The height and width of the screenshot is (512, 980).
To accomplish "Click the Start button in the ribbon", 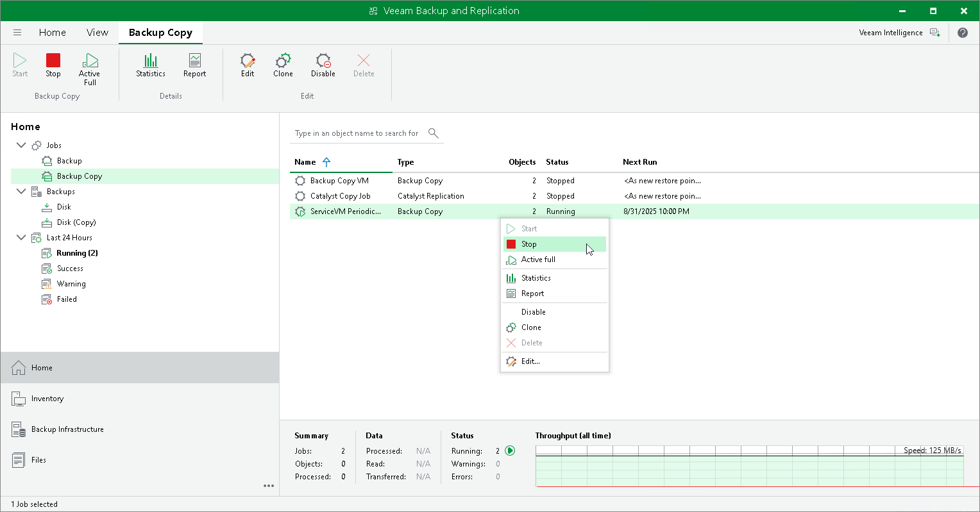I will pyautogui.click(x=20, y=65).
